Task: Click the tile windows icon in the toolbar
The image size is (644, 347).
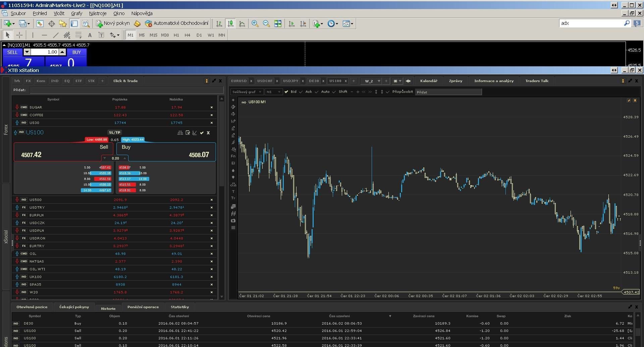Action: (278, 23)
